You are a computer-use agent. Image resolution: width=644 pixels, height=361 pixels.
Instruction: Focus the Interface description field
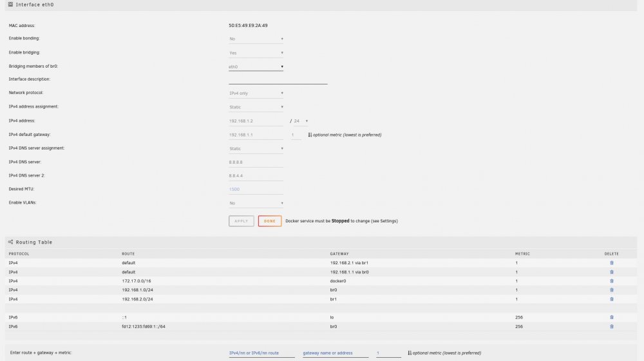click(278, 80)
